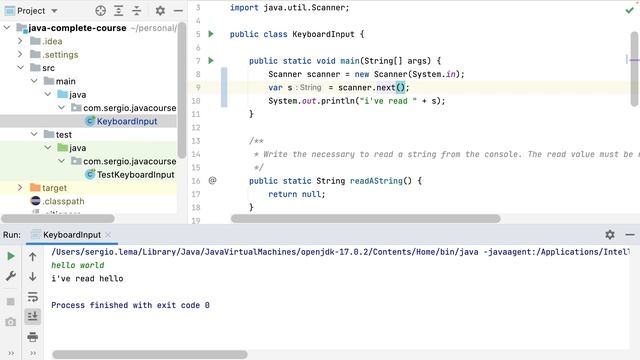
Task: Click Project panel vertical scrollbar
Action: click(182, 90)
